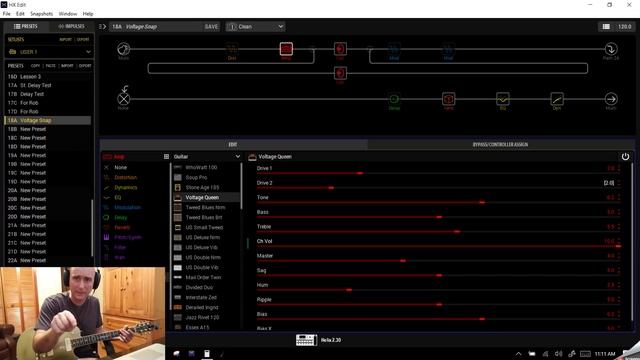
Task: Select the Dyn block on path 2
Action: tap(557, 99)
